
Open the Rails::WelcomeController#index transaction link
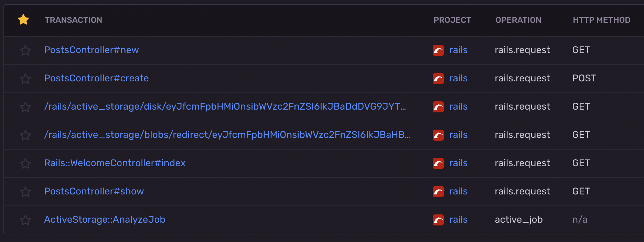pyautogui.click(x=115, y=163)
